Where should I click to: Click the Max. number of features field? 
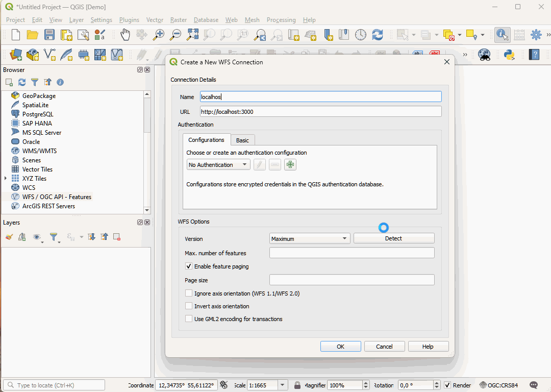352,253
